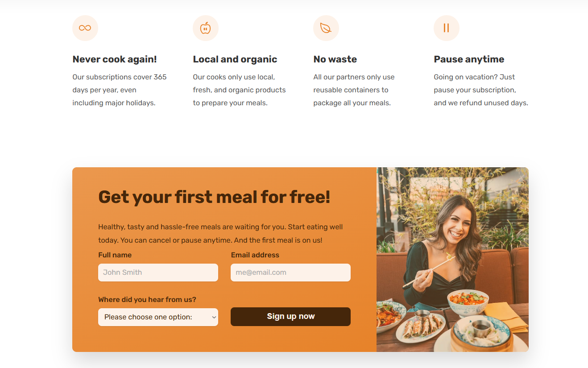
Task: Click the apple icon above Local and organic
Action: pyautogui.click(x=205, y=28)
